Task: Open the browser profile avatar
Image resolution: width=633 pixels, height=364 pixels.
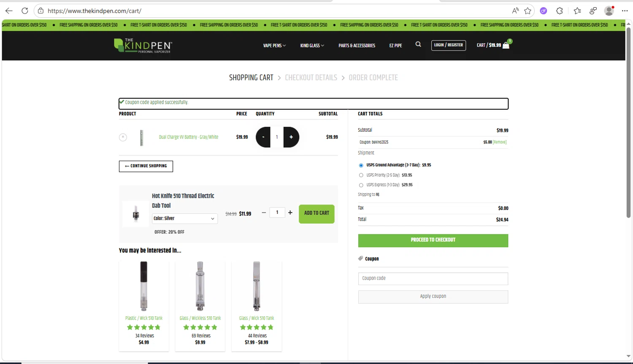Action: pos(609,11)
